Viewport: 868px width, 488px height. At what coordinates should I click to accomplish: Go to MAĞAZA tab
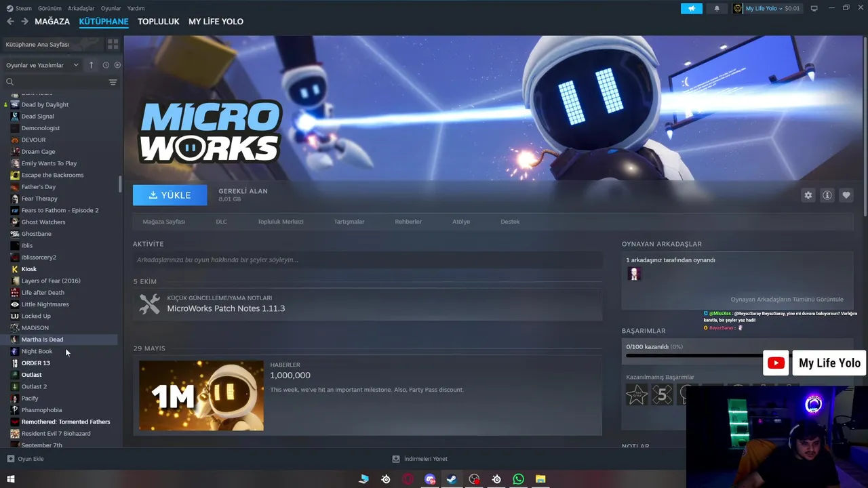click(52, 22)
